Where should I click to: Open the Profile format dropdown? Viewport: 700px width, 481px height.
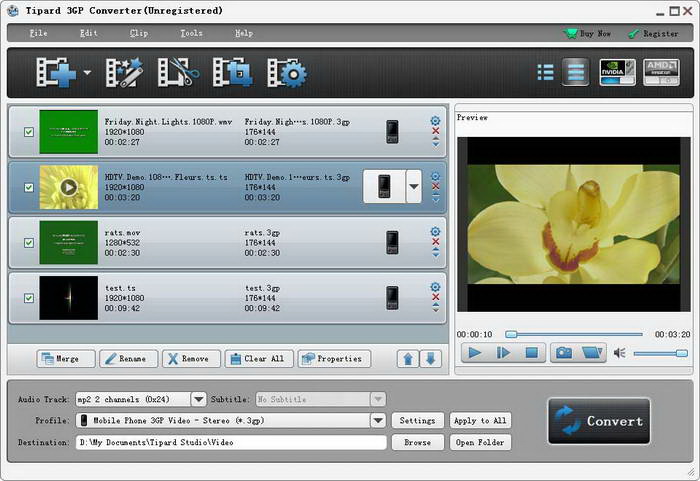378,421
